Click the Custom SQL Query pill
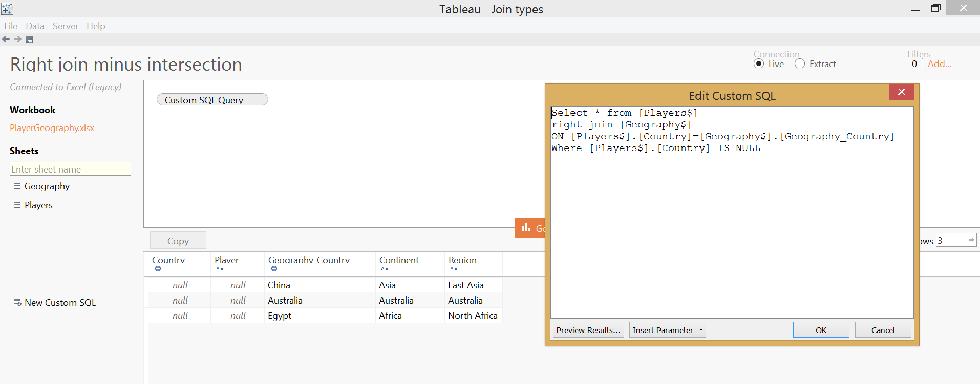Image resolution: width=980 pixels, height=384 pixels. 212,99
